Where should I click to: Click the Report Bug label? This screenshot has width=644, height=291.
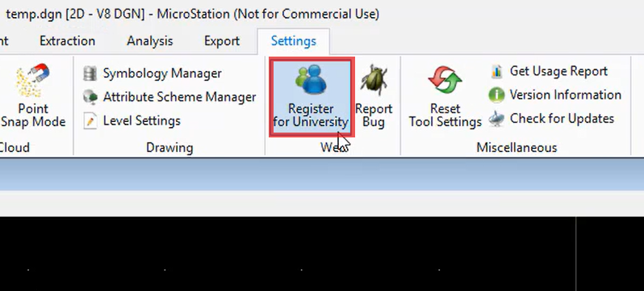pyautogui.click(x=374, y=116)
